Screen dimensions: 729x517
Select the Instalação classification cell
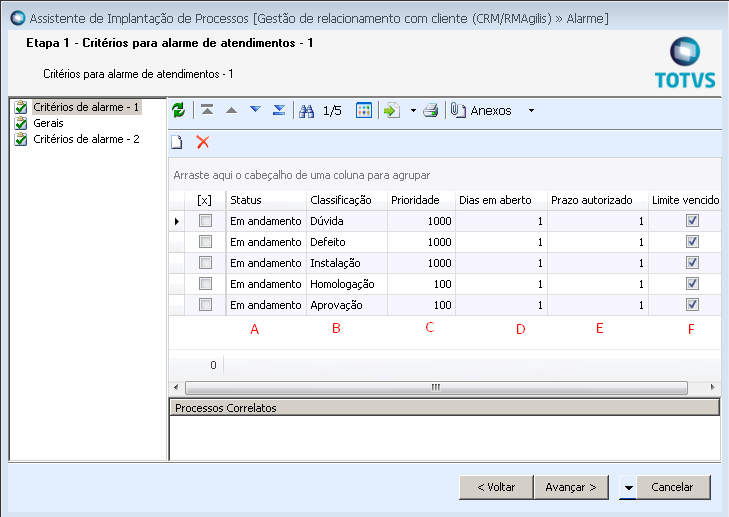[x=347, y=263]
